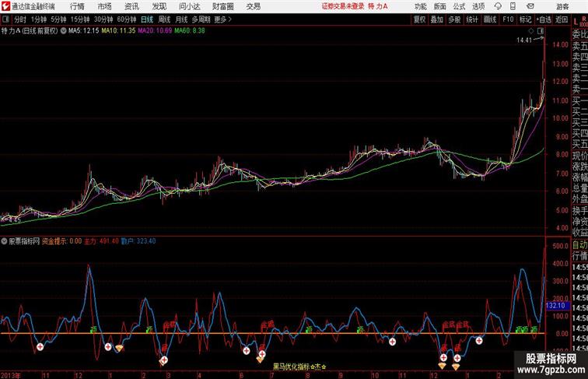Screen dimensions: 588x379
Task: Open the 资讯 menu
Action: (131, 6)
